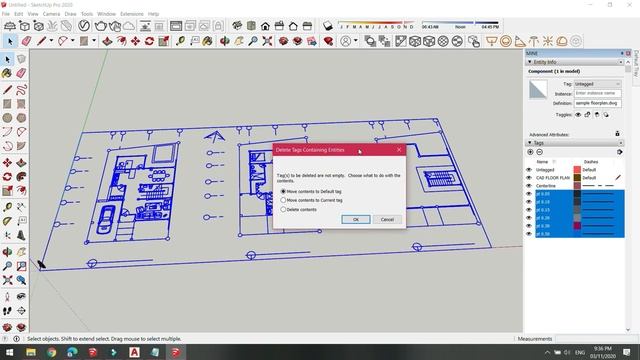Open the Draw menu
This screenshot has width=640, height=360.
pos(70,14)
